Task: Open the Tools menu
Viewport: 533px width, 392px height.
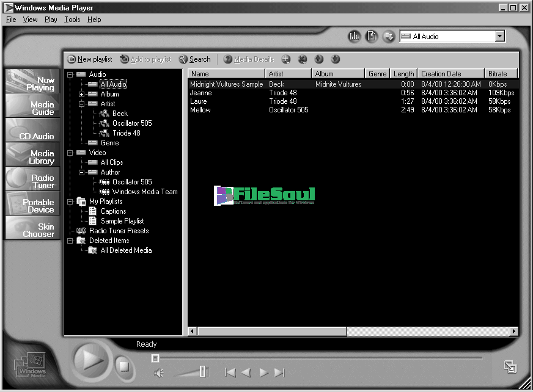Action: click(x=72, y=20)
